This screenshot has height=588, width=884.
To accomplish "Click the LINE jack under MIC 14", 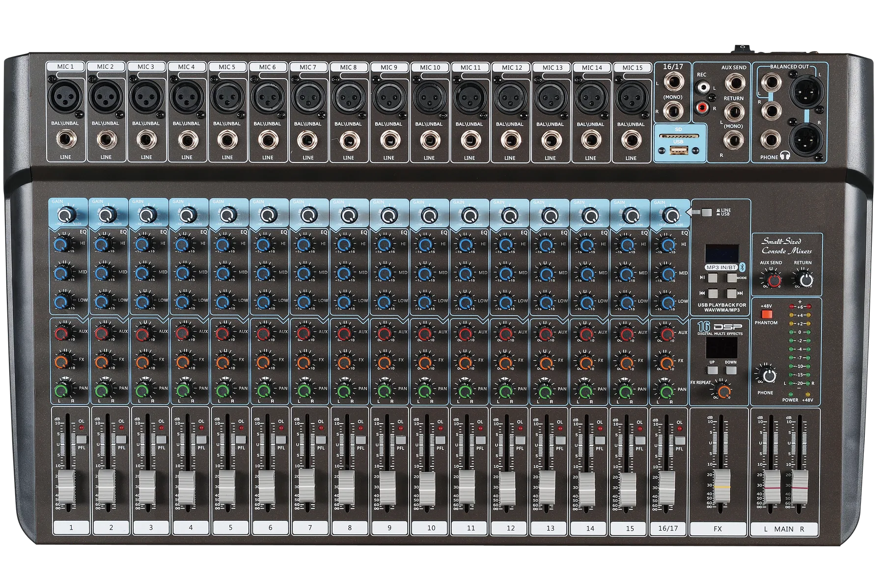I will tap(591, 141).
